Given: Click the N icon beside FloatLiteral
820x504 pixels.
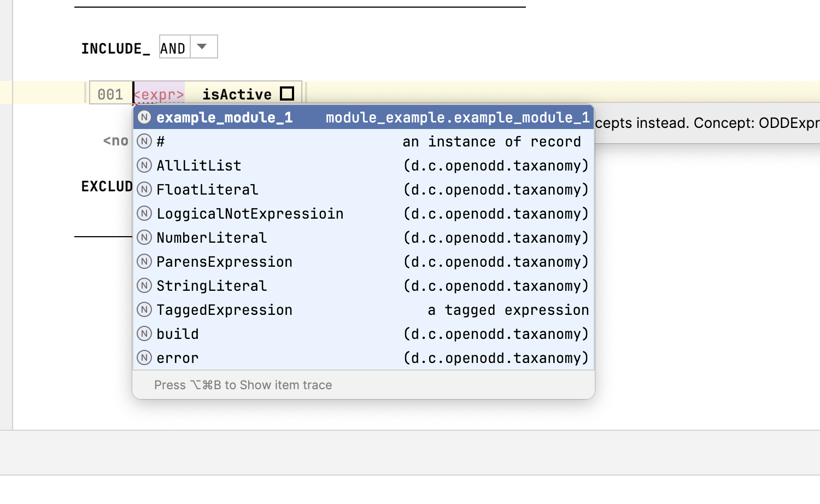Looking at the screenshot, I should pos(144,190).
